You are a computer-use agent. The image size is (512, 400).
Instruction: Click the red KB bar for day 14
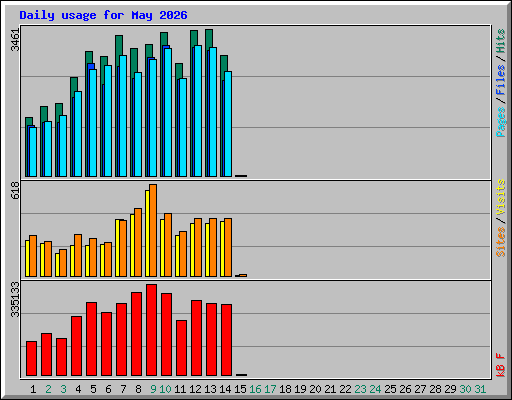point(227,340)
